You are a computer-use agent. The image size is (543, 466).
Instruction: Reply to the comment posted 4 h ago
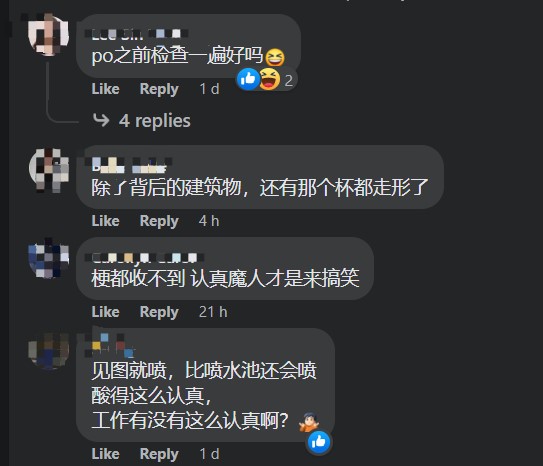[159, 221]
